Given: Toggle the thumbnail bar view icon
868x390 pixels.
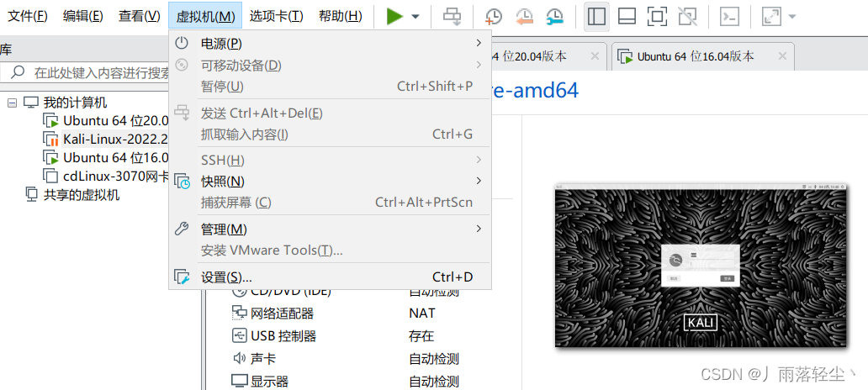Looking at the screenshot, I should pos(627,17).
